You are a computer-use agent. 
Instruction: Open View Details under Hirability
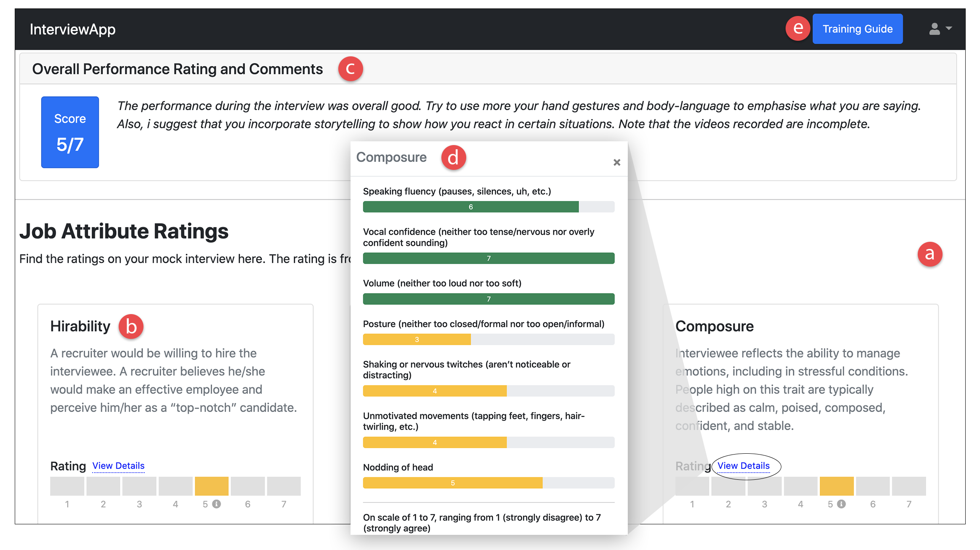[118, 465]
